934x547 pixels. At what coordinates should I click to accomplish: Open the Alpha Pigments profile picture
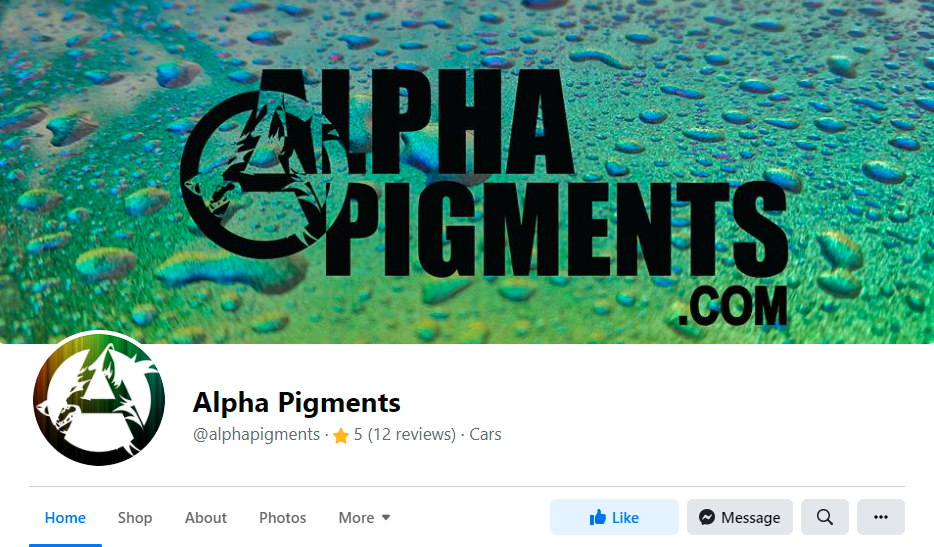tap(99, 399)
